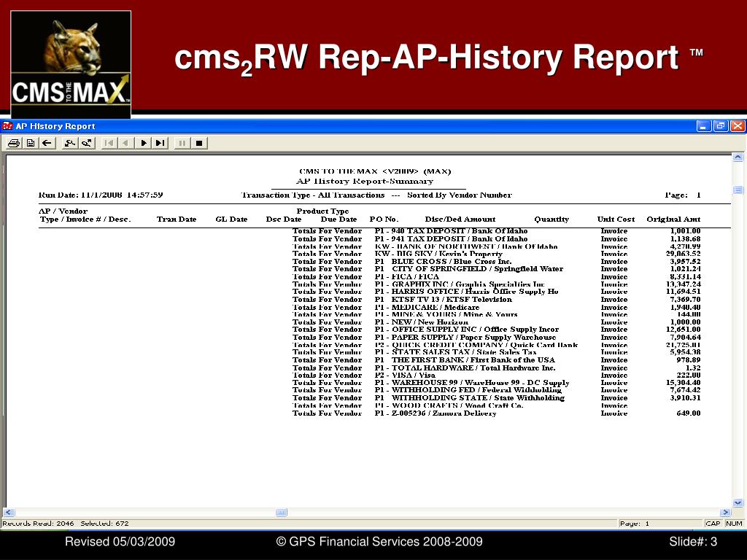The image size is (747, 560).
Task: Click horizontal scrollbar right arrow
Action: 725,513
